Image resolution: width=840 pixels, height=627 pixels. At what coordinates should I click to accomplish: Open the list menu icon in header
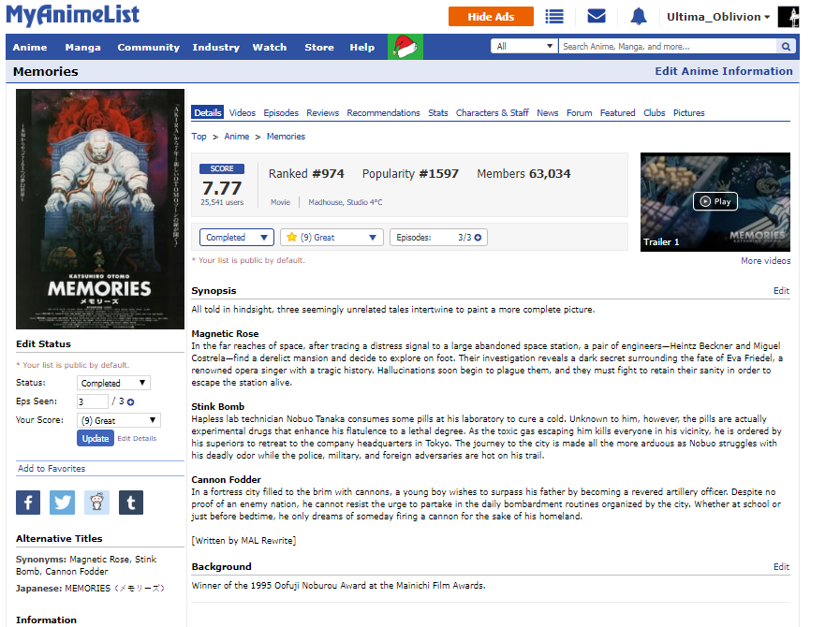(x=554, y=17)
